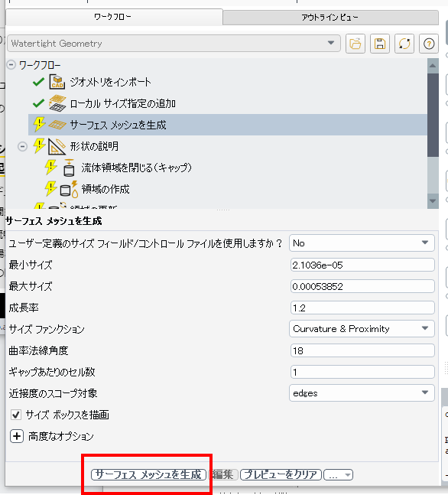This screenshot has width=448, height=495.
Task: Click the 最小サイズ input field
Action: coord(362,265)
